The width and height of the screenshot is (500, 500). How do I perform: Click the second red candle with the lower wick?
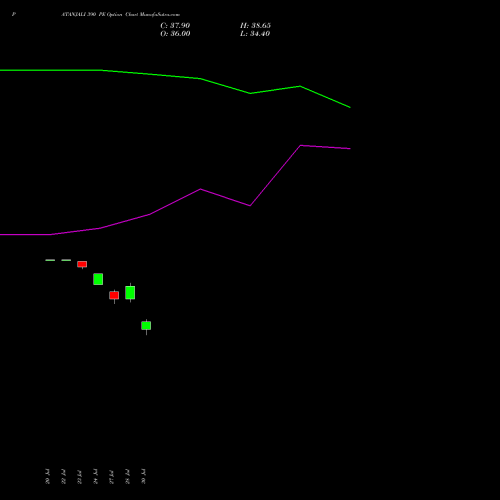(x=114, y=295)
